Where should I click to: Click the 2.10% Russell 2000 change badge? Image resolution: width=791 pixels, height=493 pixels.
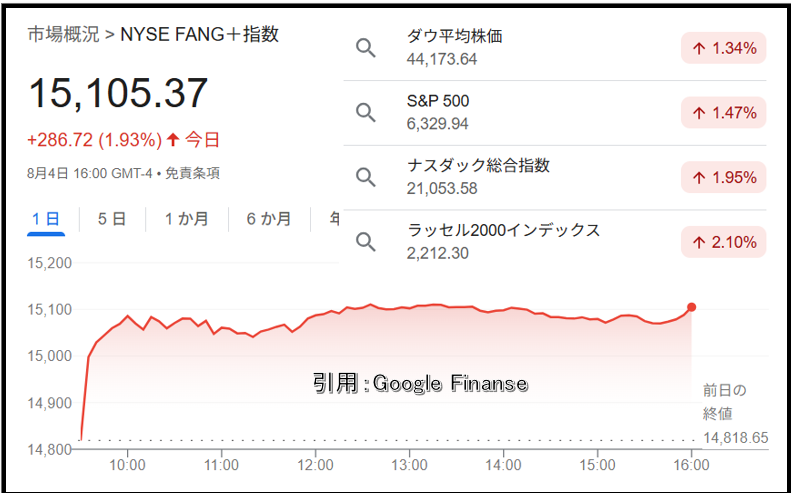coord(723,242)
